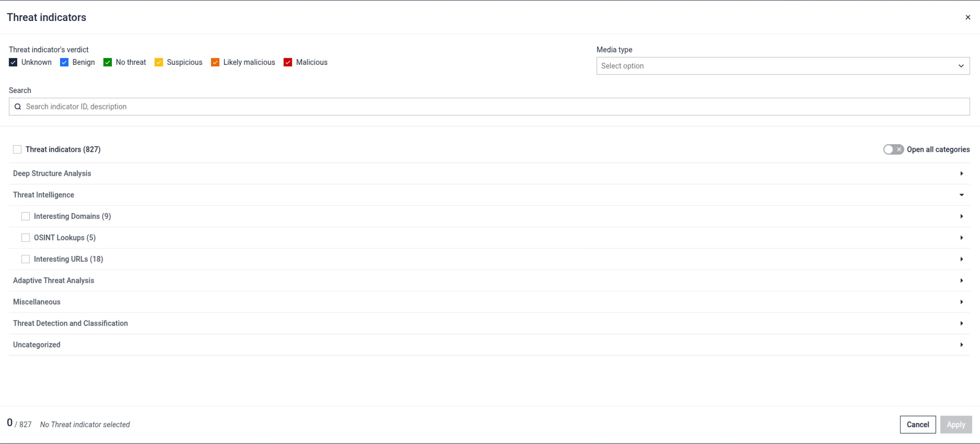Check the Threat indicators (827) select-all checkbox

[17, 149]
